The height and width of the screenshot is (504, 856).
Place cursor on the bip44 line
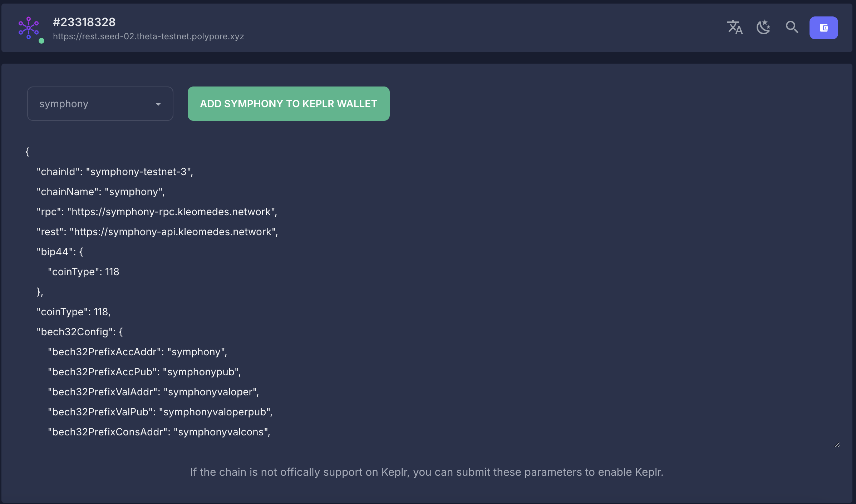pyautogui.click(x=60, y=252)
